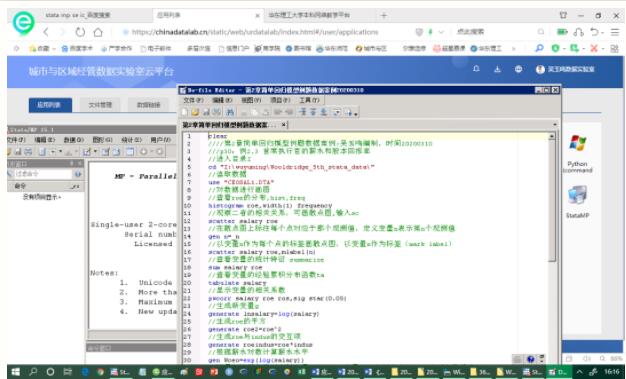Open Do-file Editor icon dropdown arrow in Stata
This screenshot has width=626, height=379.
[x=95, y=152]
